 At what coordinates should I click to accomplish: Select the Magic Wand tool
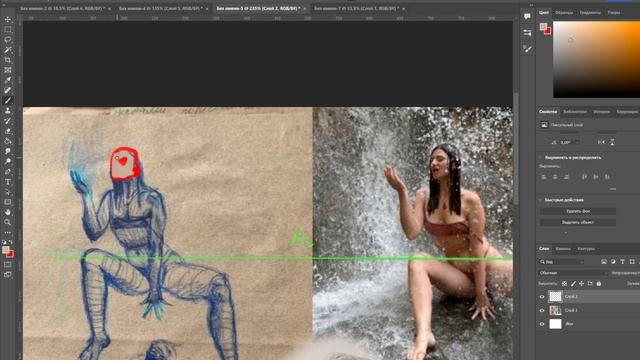click(x=8, y=50)
